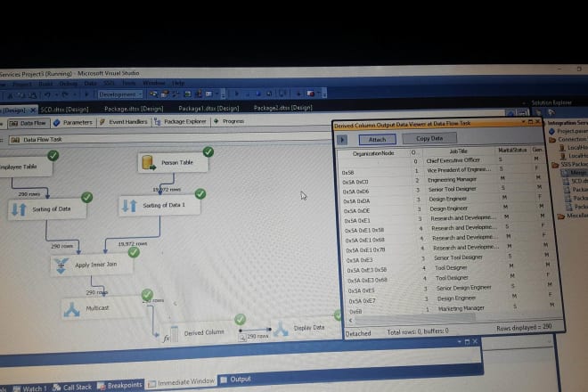
Task: Switch to the Progress tab
Action: click(229, 121)
